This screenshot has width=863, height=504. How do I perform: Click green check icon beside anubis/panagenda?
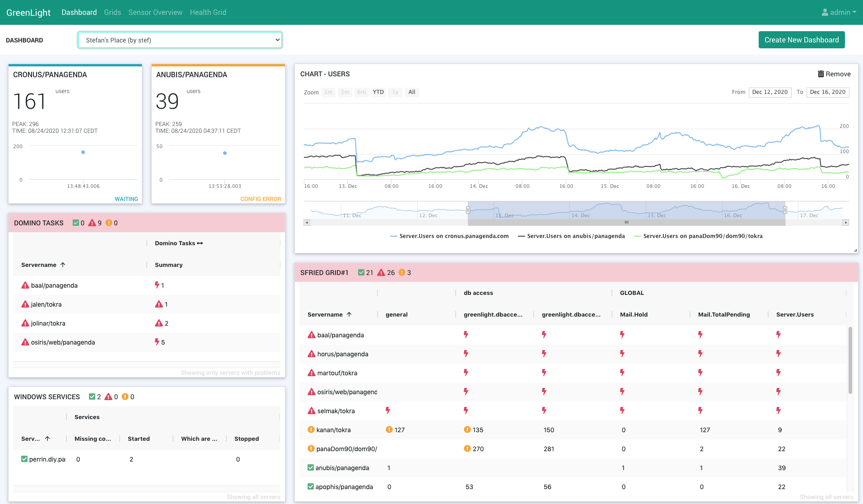point(311,468)
